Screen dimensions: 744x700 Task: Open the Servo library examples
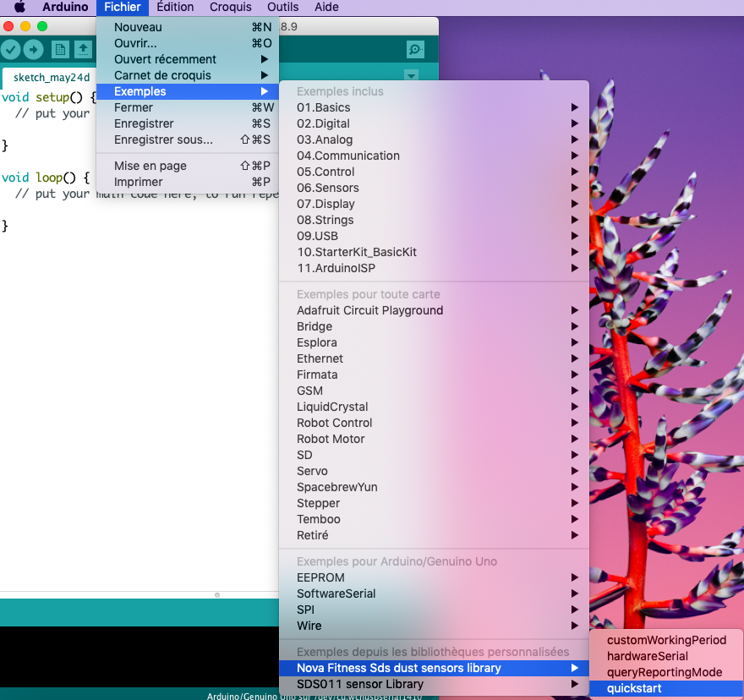(x=435, y=471)
